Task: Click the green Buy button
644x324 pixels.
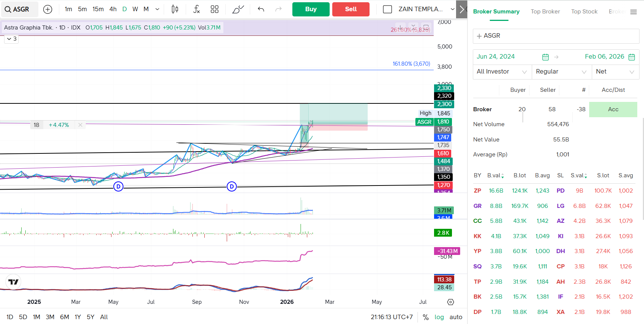Action: coord(311,9)
